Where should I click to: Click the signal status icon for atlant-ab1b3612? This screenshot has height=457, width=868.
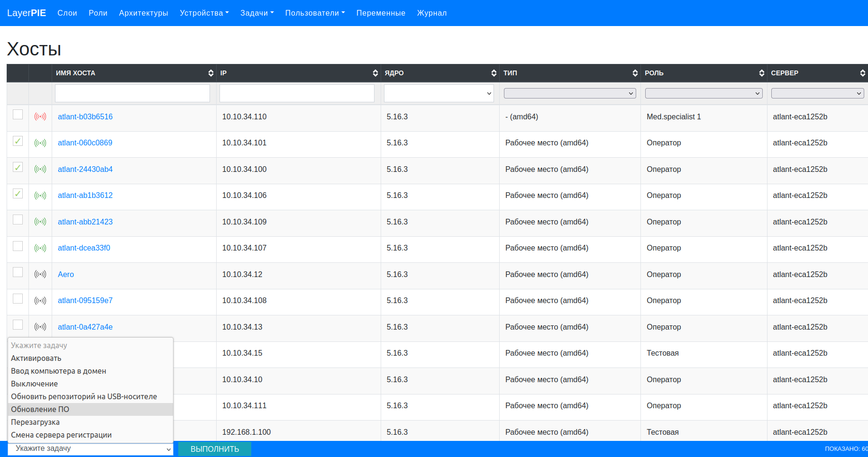[x=40, y=196]
